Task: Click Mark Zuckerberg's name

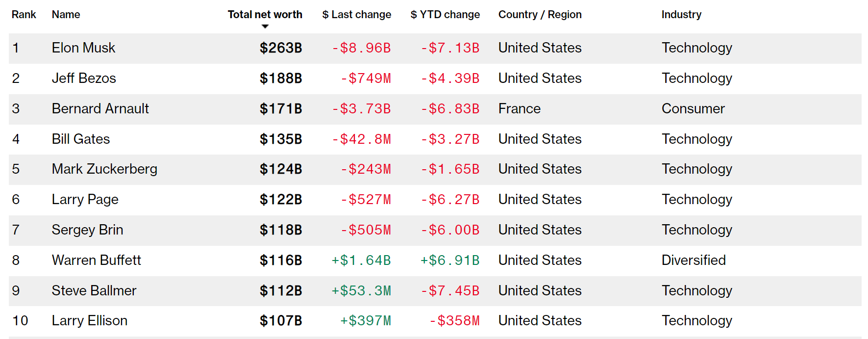Action: pos(104,169)
